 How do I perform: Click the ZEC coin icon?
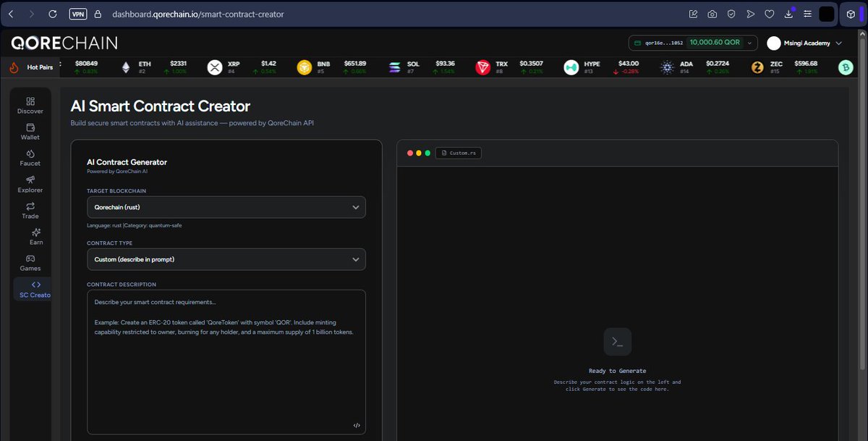click(757, 67)
